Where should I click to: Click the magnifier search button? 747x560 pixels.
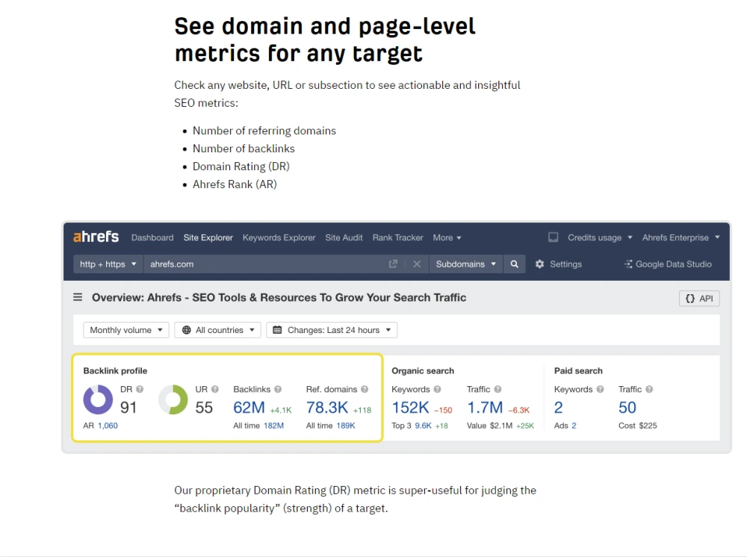[x=514, y=264]
